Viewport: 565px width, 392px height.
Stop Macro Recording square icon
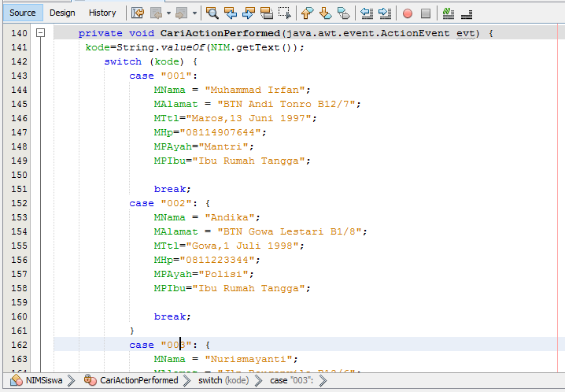[x=426, y=13]
